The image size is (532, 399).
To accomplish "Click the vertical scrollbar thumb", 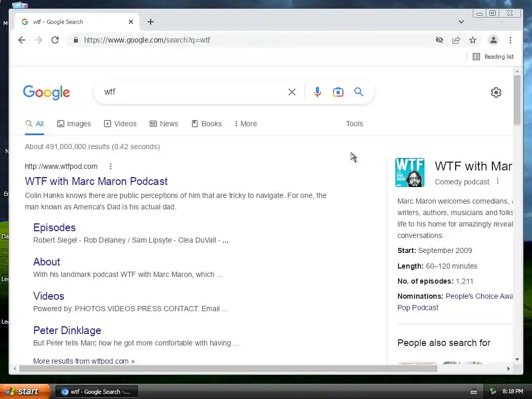I will tap(517, 99).
